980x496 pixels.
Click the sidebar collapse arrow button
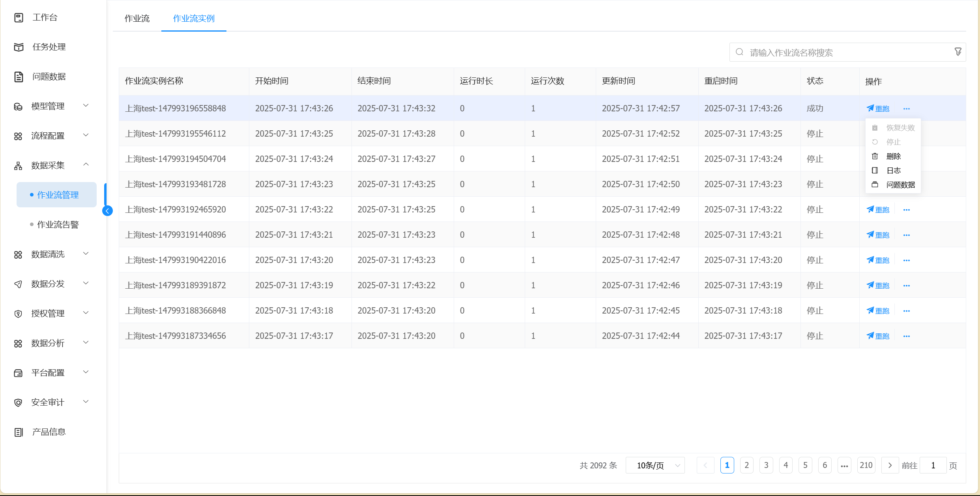click(107, 211)
